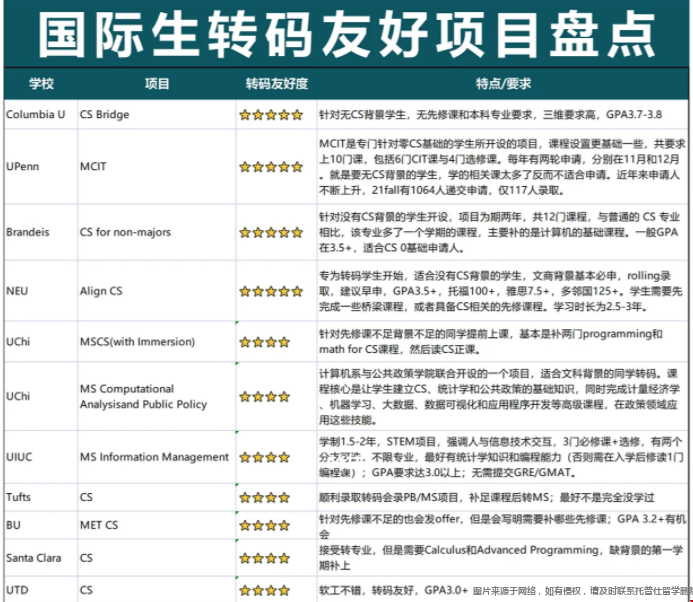The height and width of the screenshot is (602, 693).
Task: Click the 特点/要求 column header
Action: (503, 83)
